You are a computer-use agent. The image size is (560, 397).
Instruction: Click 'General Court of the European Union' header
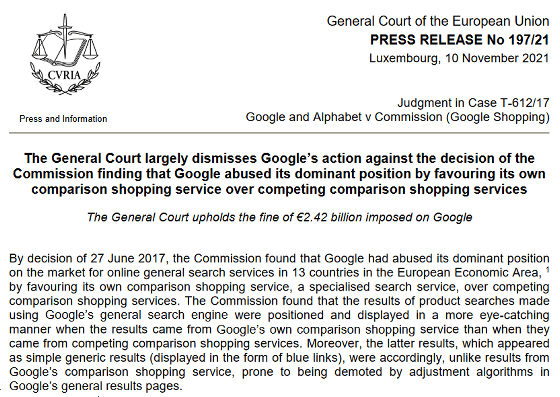coord(438,21)
